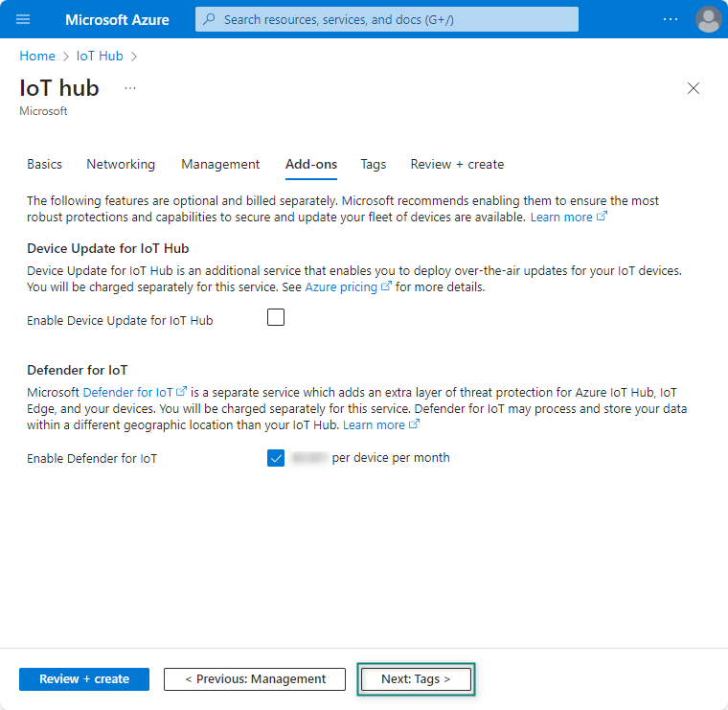Screen dimensions: 728x710
Task: Navigate to Home breadcrumb
Action: [37, 56]
